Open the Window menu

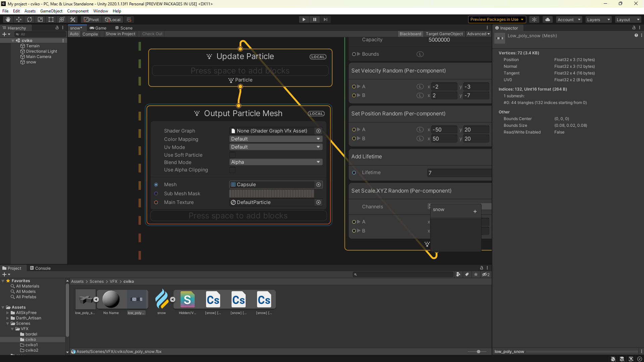100,11
